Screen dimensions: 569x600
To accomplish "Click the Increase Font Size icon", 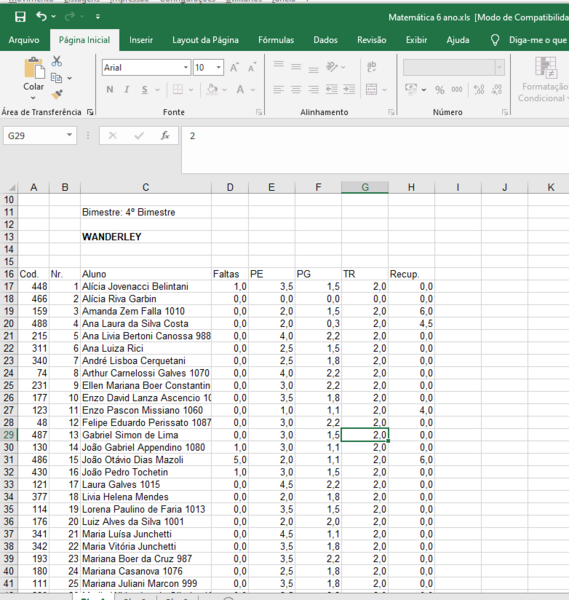I will tap(235, 68).
